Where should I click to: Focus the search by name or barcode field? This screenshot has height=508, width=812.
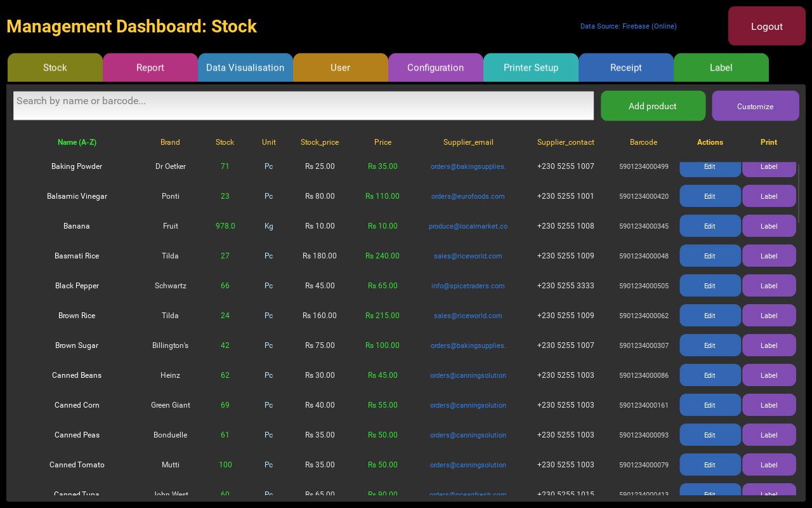click(x=303, y=105)
